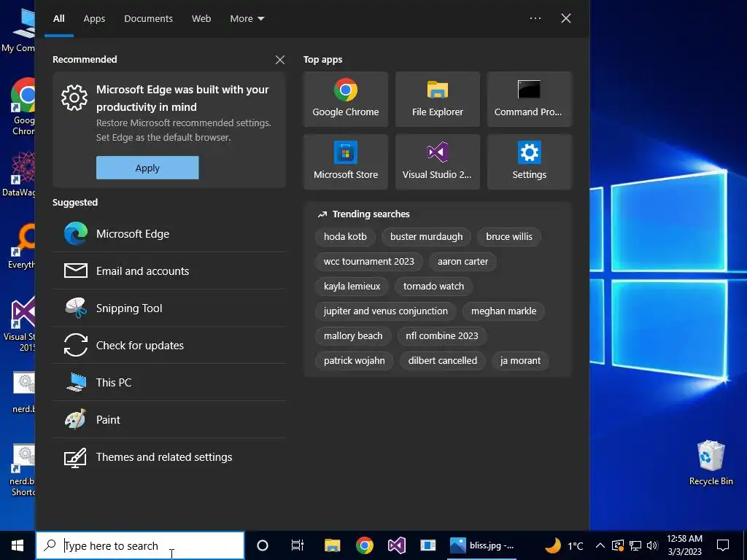The height and width of the screenshot is (560, 747).
Task: Dismiss the Recommended card
Action: click(x=280, y=60)
